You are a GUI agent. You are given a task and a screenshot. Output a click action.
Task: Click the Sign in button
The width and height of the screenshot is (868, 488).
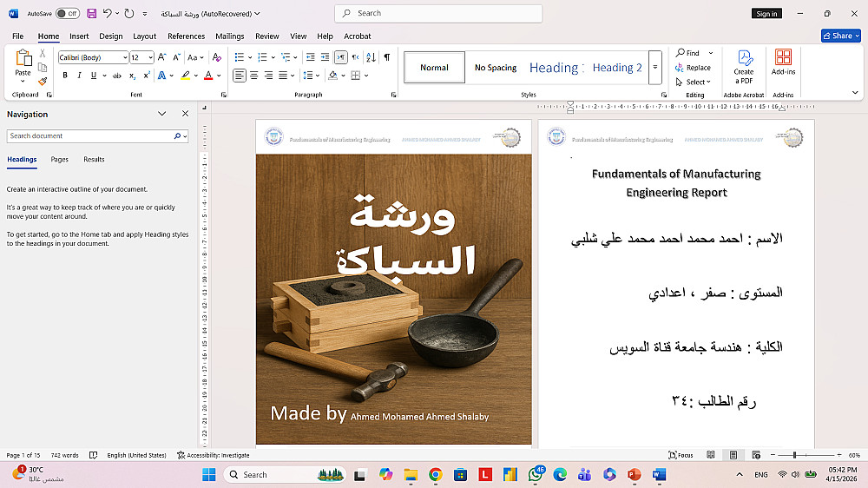tap(766, 13)
